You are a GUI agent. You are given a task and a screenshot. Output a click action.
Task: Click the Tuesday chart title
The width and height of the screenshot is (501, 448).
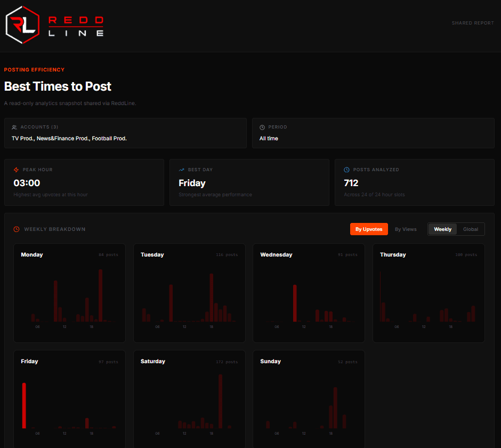[x=152, y=255]
